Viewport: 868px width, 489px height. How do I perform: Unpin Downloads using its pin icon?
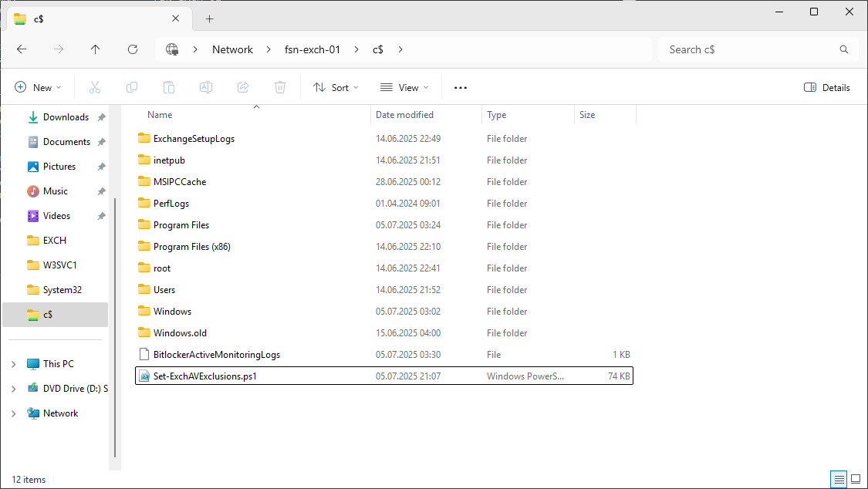(x=101, y=117)
